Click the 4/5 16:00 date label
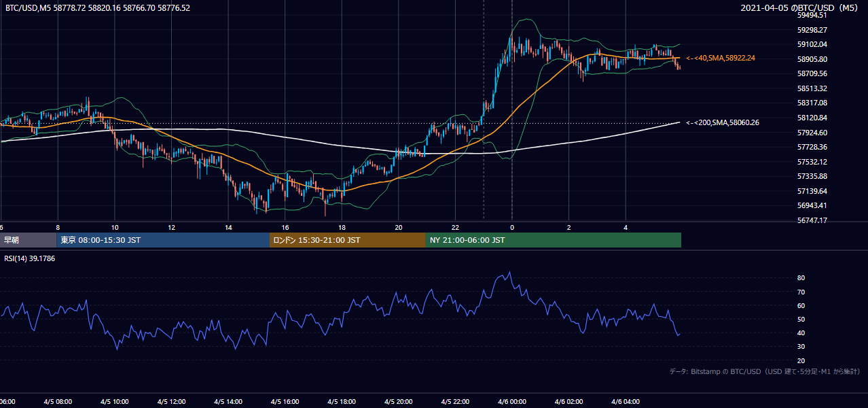Image resolution: width=868 pixels, height=408 pixels. click(285, 402)
